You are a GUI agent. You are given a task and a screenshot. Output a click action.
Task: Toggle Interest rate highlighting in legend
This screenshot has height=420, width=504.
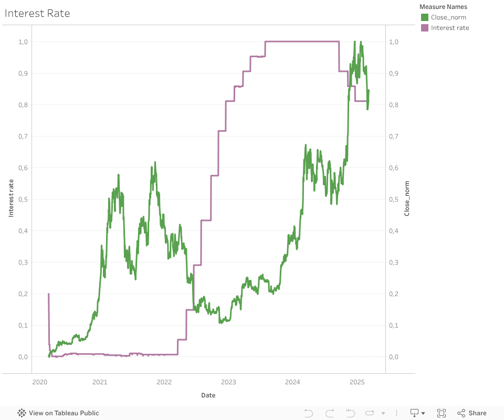(450, 28)
